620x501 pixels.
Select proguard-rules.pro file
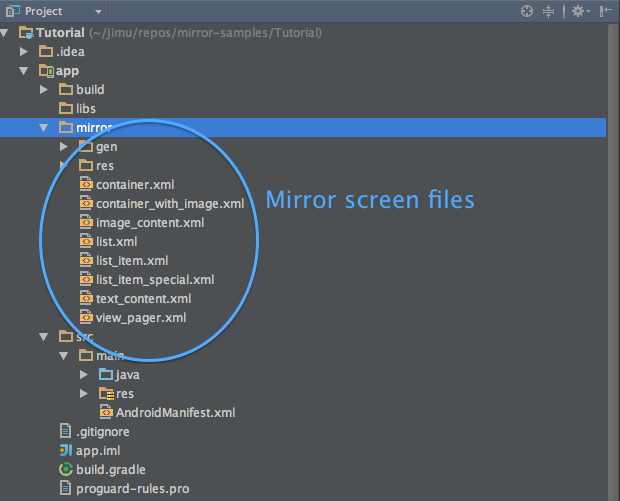coord(132,488)
